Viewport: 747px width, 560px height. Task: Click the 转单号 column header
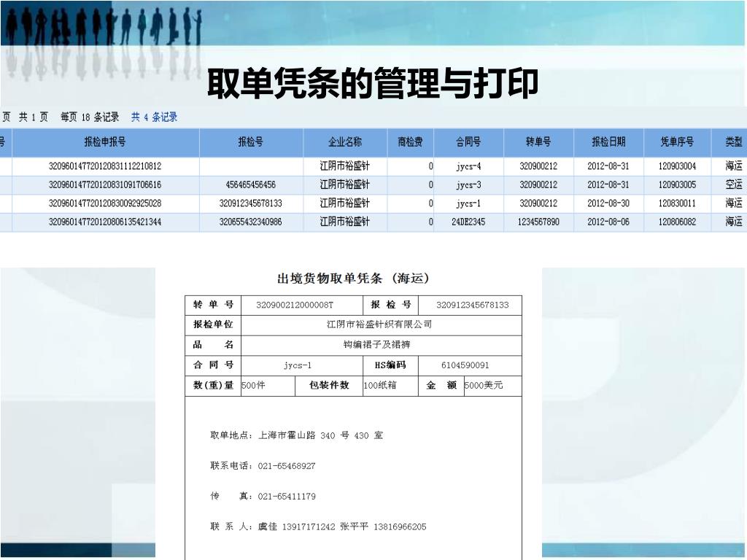(x=538, y=142)
